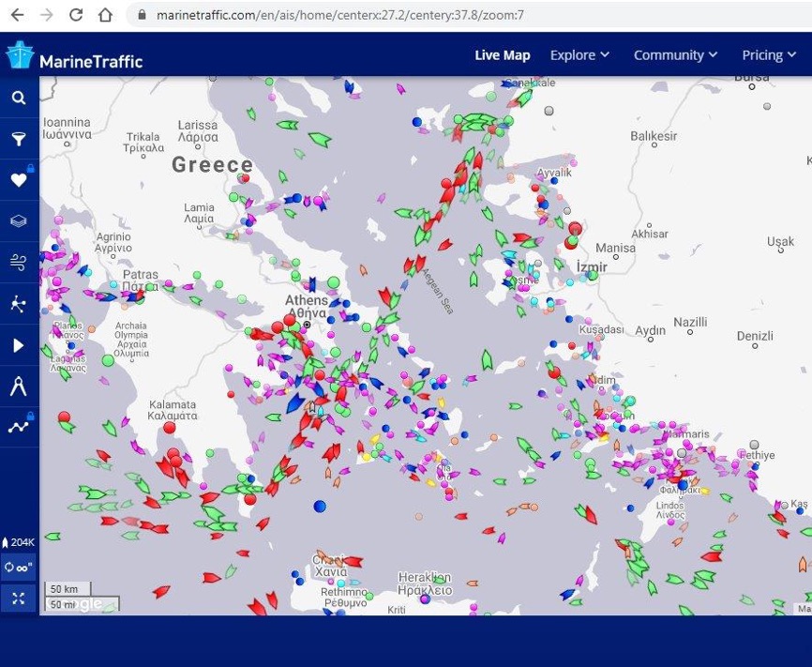The width and height of the screenshot is (812, 667).
Task: Expand the Explore dropdown menu
Action: click(x=579, y=55)
